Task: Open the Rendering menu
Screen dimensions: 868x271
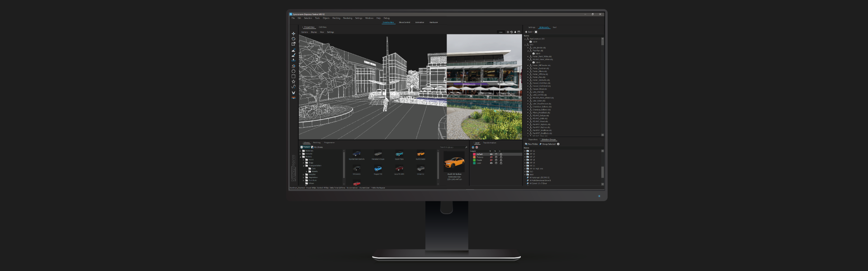Action: (348, 18)
